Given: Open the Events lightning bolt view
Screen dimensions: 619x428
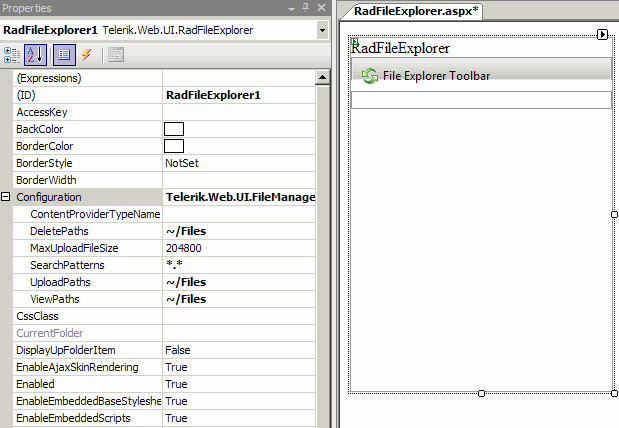Looking at the screenshot, I should (86, 55).
